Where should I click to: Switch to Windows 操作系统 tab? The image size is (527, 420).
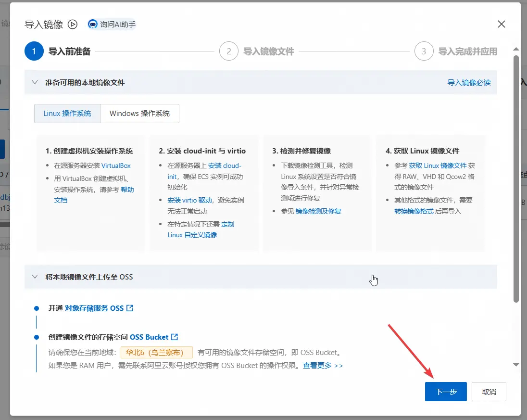click(139, 114)
